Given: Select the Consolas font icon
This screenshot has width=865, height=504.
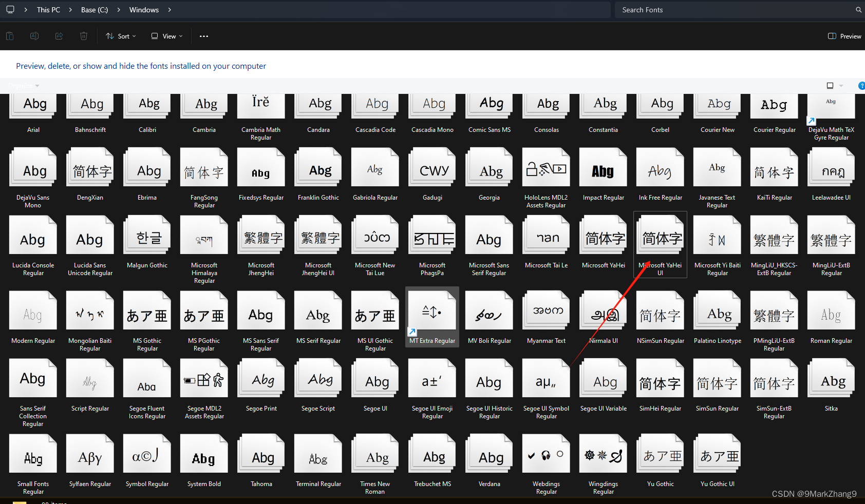Looking at the screenshot, I should click(547, 106).
